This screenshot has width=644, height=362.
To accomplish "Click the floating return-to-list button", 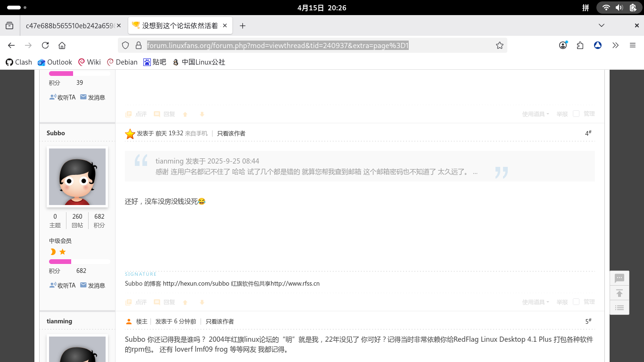I will pos(619,308).
